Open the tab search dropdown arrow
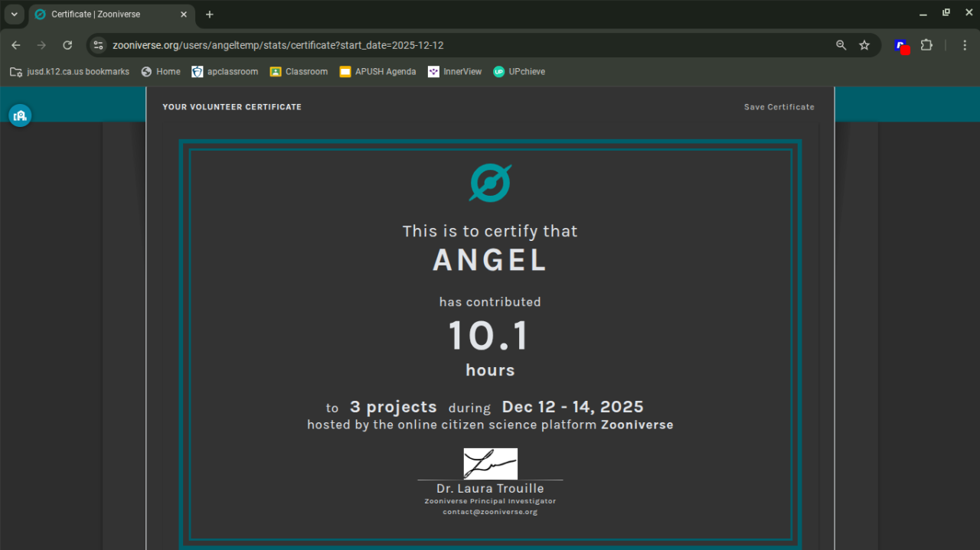The width and height of the screenshot is (980, 550). 14,14
